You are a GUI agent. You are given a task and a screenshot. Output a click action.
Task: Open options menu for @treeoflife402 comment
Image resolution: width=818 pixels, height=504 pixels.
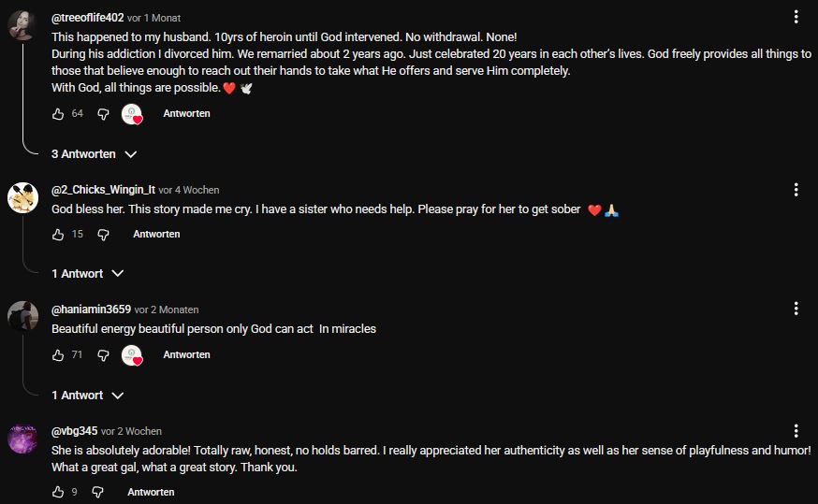pyautogui.click(x=796, y=17)
